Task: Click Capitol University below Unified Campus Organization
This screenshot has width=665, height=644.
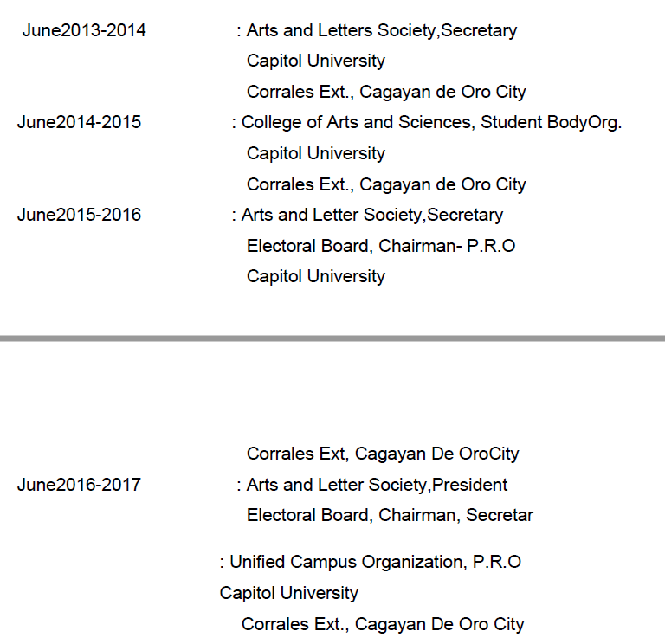Action: 289,594
